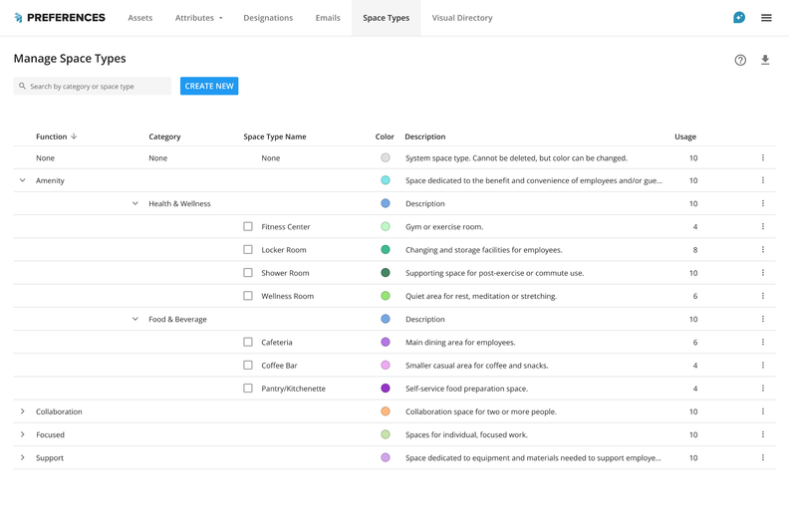Viewport: 789px width, 532px height.
Task: Click the Function column header label
Action: tap(52, 136)
